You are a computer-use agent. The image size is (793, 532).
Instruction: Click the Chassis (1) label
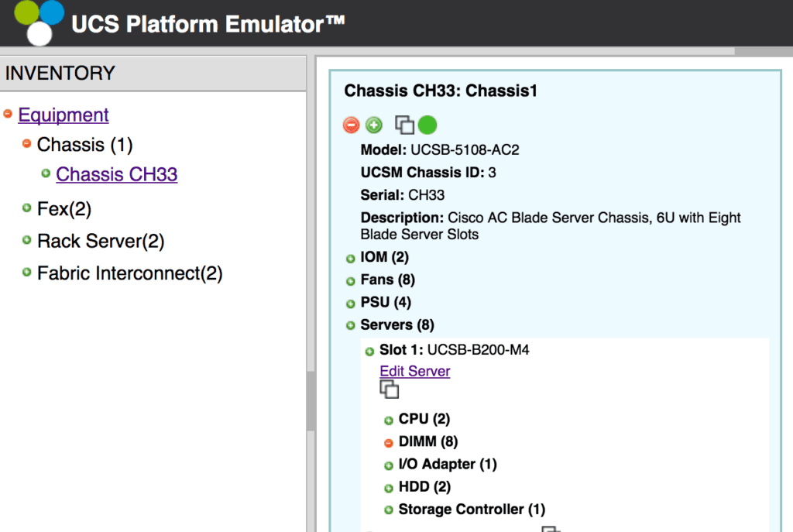(84, 145)
